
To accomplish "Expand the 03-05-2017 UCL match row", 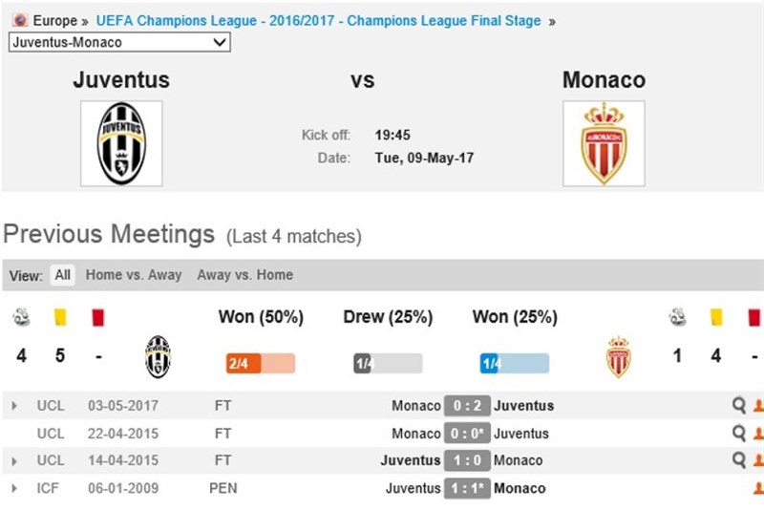I will (x=14, y=406).
